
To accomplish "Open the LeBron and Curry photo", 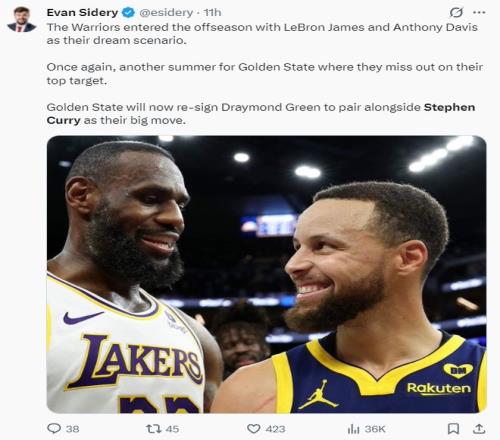I will [266, 274].
